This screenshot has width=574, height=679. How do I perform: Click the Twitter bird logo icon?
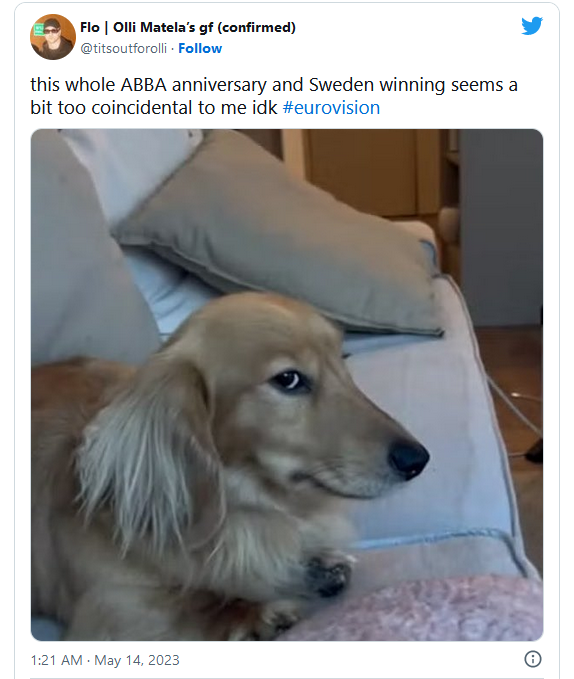click(532, 26)
